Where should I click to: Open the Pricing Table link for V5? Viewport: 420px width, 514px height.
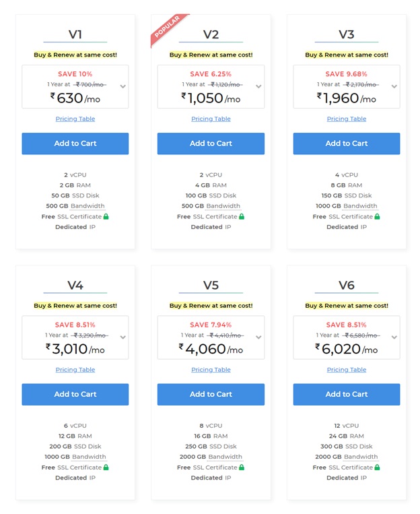tap(211, 369)
